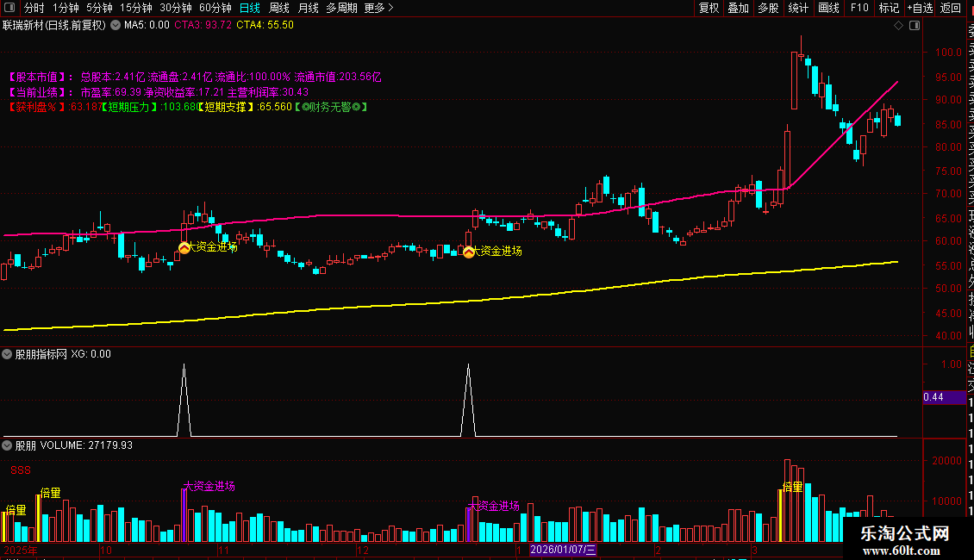Click first 大资金进场 arrow signal on chart

click(184, 248)
